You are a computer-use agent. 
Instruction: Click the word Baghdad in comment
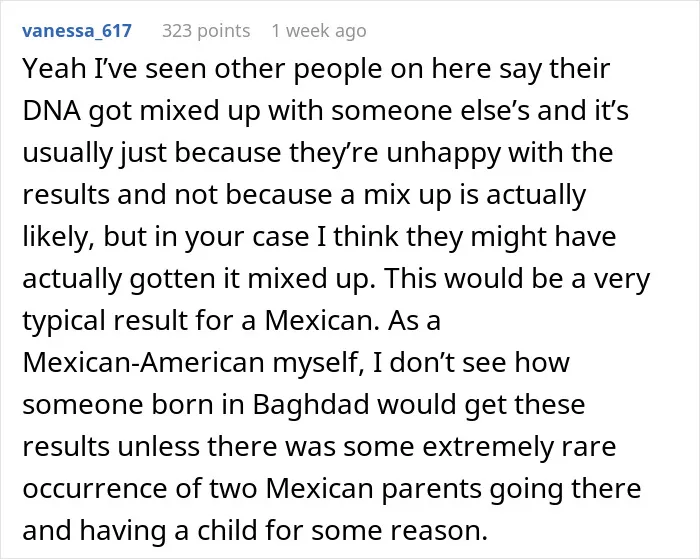pyautogui.click(x=311, y=405)
